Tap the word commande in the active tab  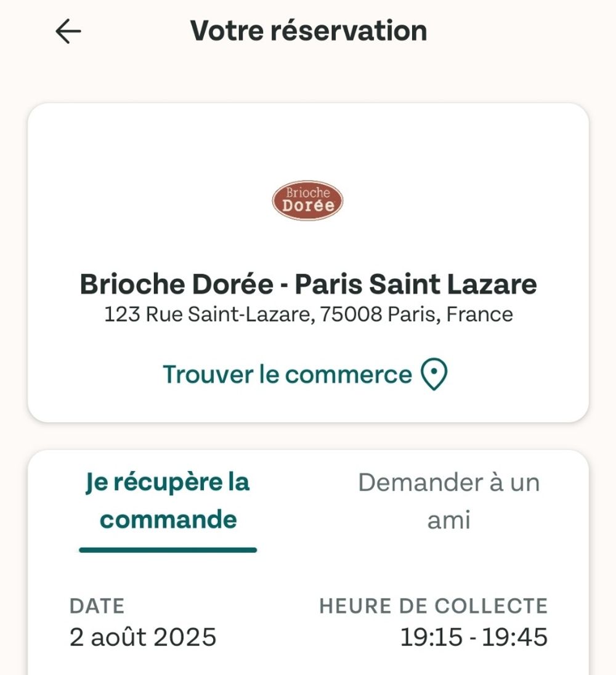(168, 520)
